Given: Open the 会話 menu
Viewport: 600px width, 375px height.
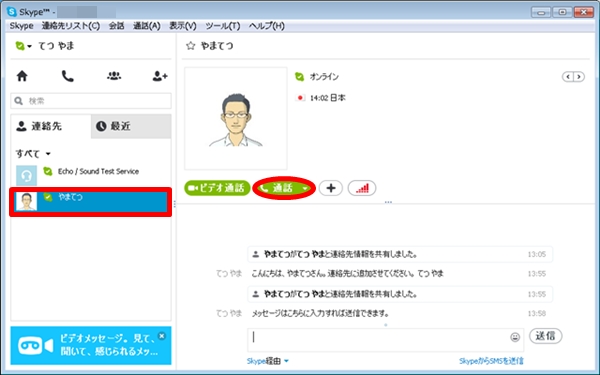Looking at the screenshot, I should click(x=116, y=26).
